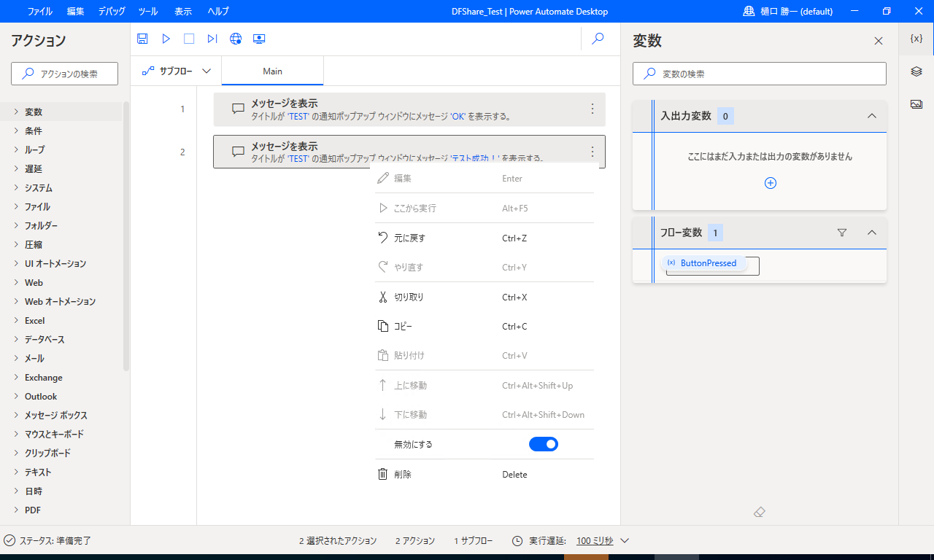Click the account name 樋口 勝一 (default)

coord(796,11)
